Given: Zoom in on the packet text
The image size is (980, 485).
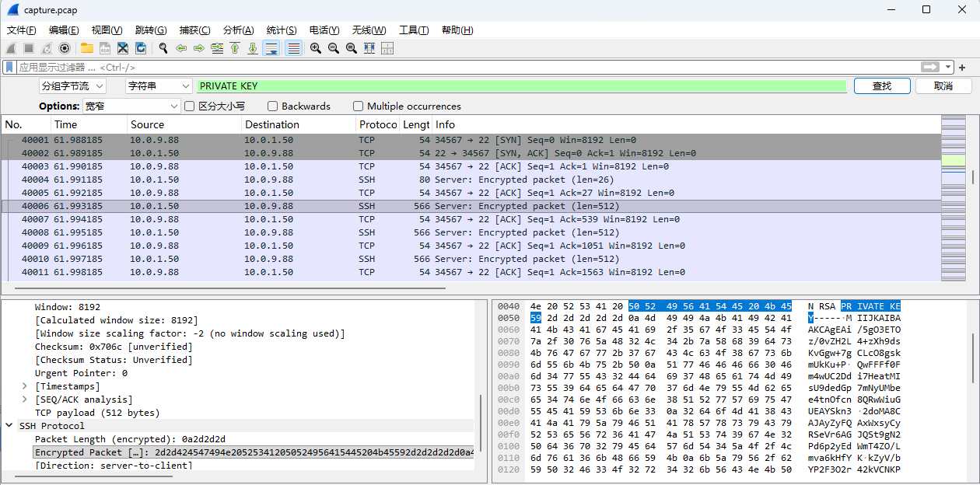Looking at the screenshot, I should point(316,48).
